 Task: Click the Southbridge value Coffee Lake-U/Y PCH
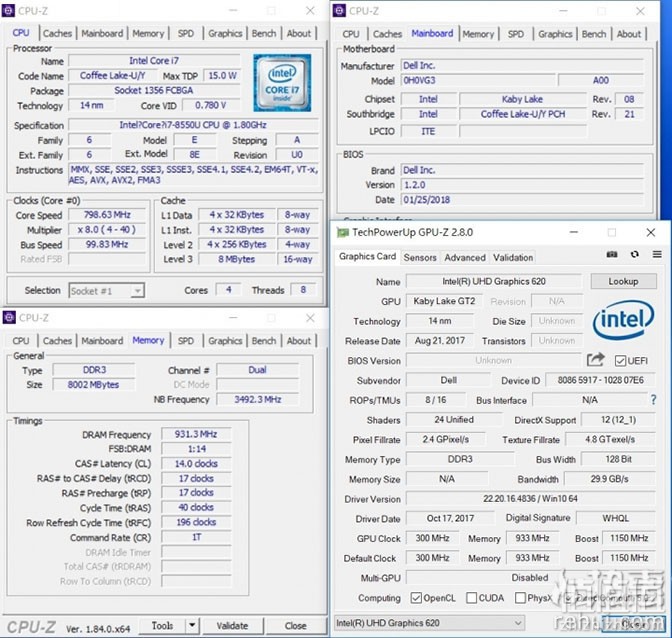click(x=523, y=114)
